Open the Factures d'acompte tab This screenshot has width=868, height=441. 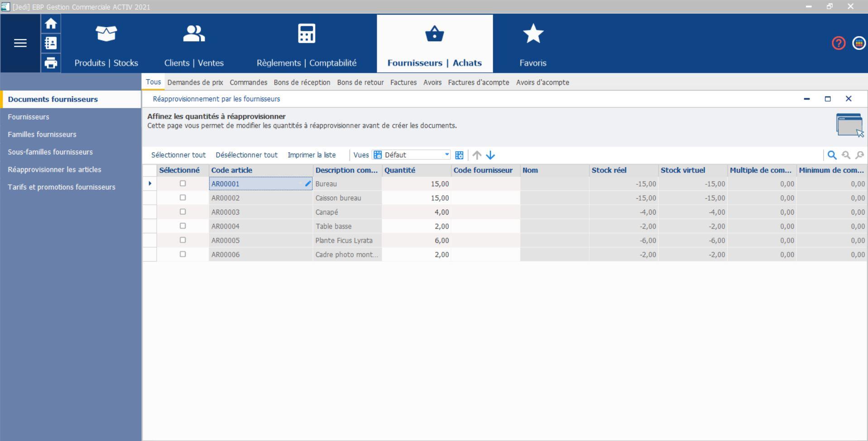pos(478,82)
